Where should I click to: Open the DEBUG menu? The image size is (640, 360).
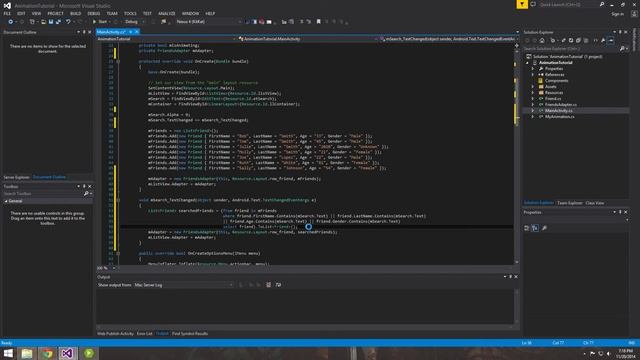pos(93,13)
